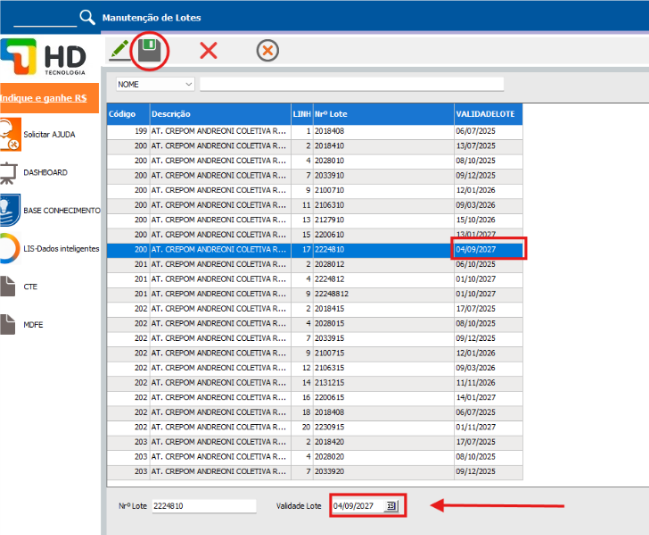This screenshot has height=535, width=649.
Task: Click the search text field beside NOME
Action: (x=350, y=84)
